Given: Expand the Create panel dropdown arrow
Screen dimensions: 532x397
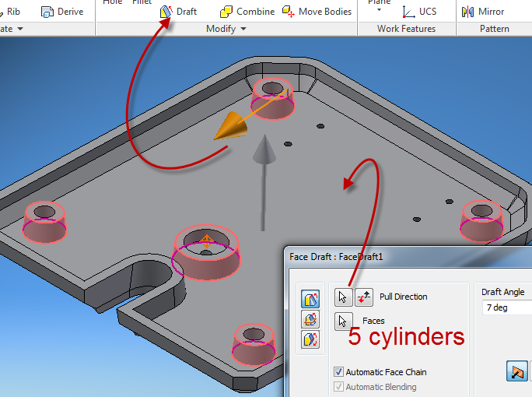Looking at the screenshot, I should click(20, 29).
